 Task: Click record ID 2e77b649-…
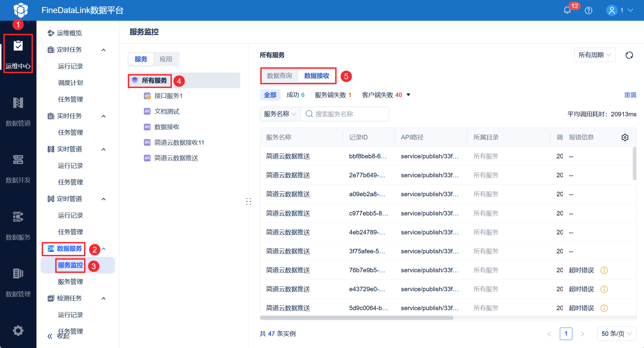point(367,175)
